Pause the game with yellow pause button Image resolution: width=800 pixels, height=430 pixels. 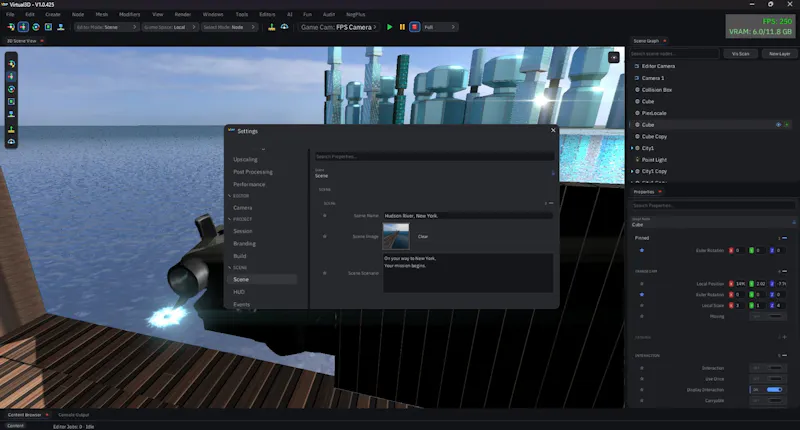[x=402, y=27]
